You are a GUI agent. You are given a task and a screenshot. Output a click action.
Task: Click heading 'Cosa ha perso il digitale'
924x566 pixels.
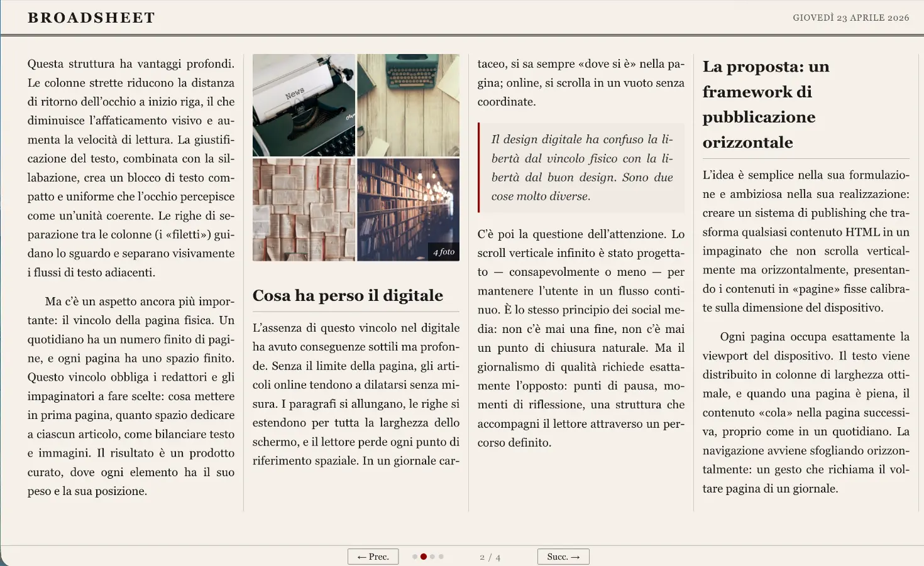tap(348, 295)
